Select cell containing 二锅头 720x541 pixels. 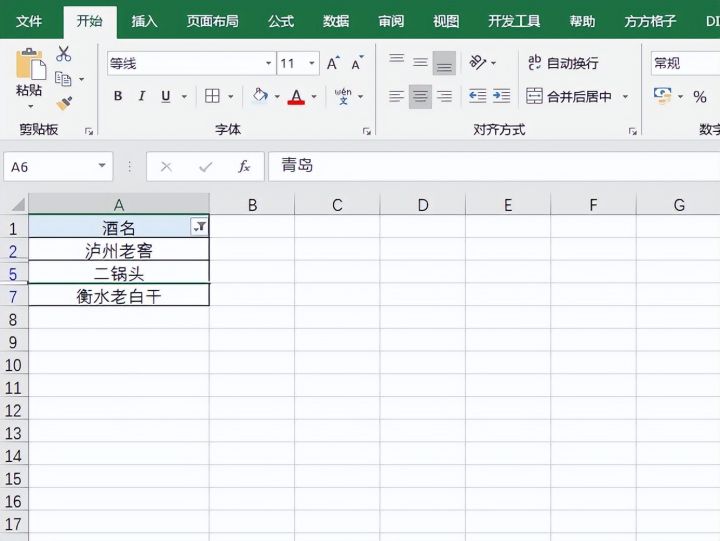coord(119,273)
